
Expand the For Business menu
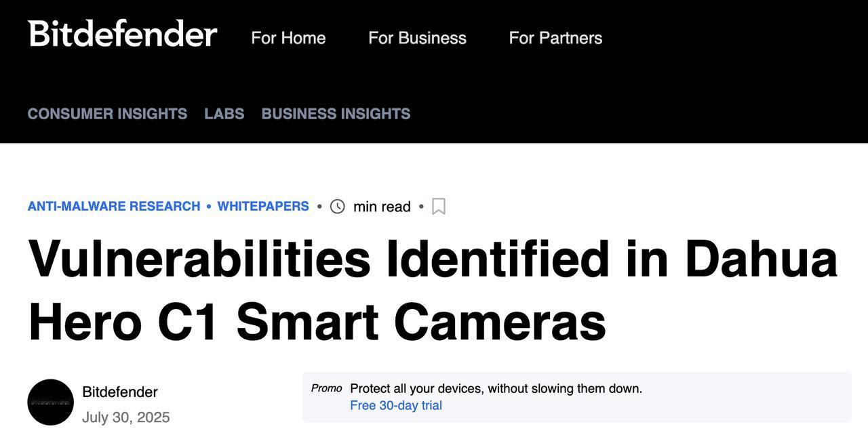(417, 38)
